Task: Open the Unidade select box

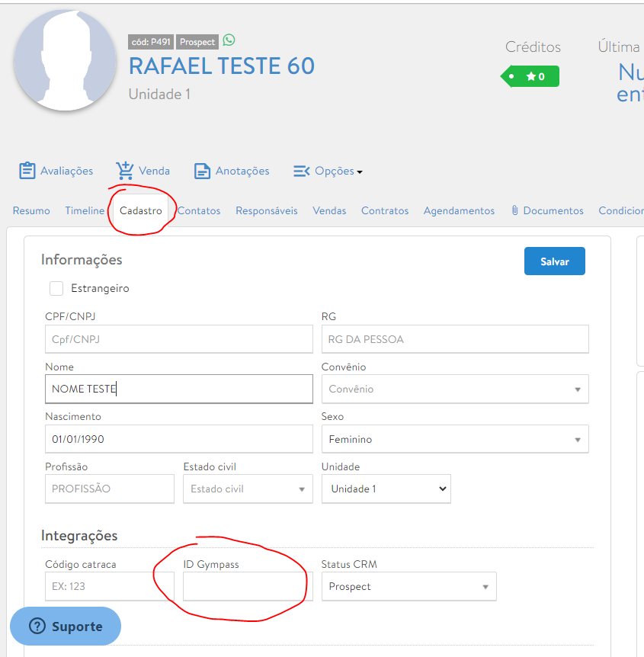Action: 386,489
